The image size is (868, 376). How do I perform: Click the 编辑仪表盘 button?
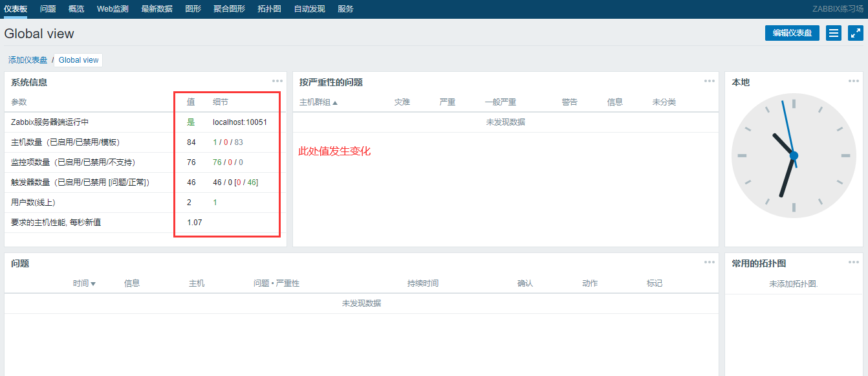pos(792,33)
